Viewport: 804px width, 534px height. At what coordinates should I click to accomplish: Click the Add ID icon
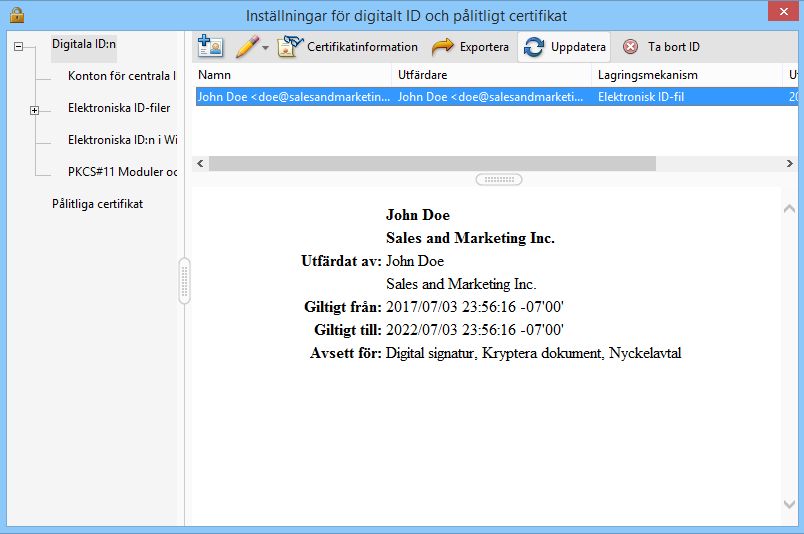click(x=210, y=46)
